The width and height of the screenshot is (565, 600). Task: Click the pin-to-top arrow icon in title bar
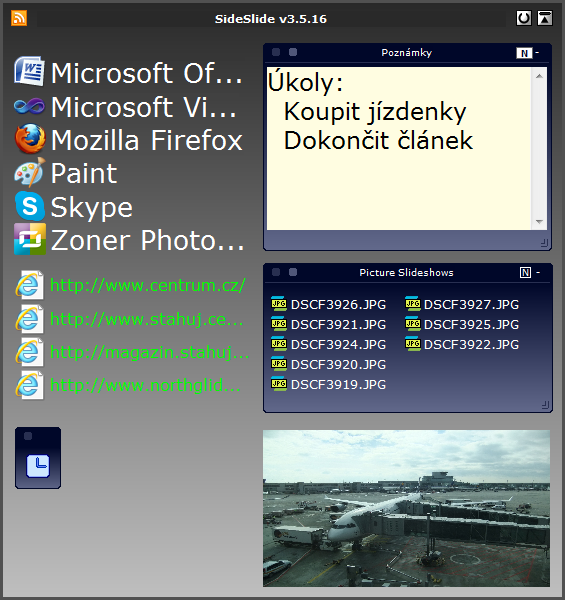(545, 18)
